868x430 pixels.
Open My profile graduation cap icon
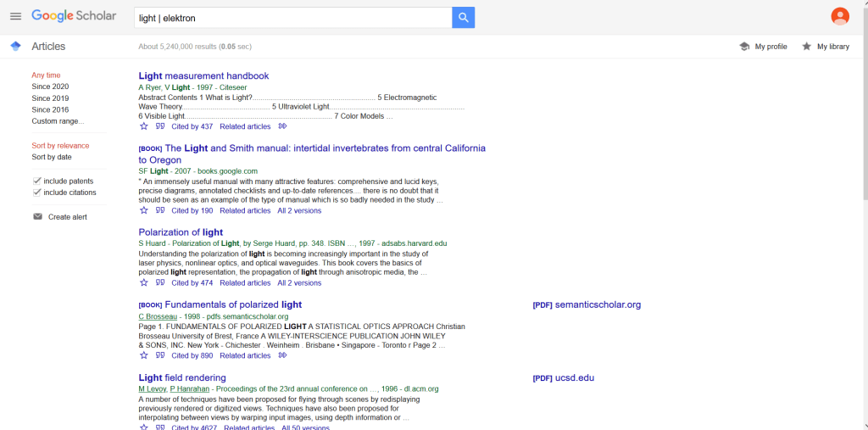click(x=744, y=47)
